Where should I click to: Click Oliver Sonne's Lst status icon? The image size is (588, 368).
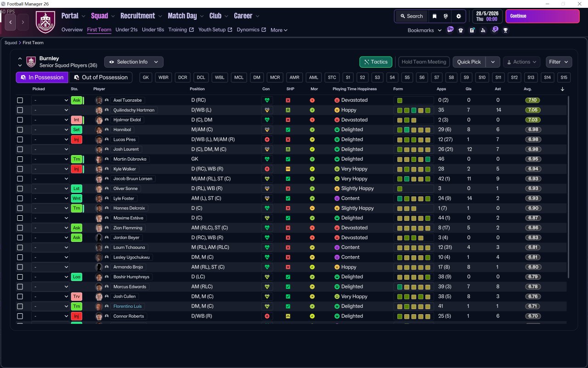[x=77, y=189]
